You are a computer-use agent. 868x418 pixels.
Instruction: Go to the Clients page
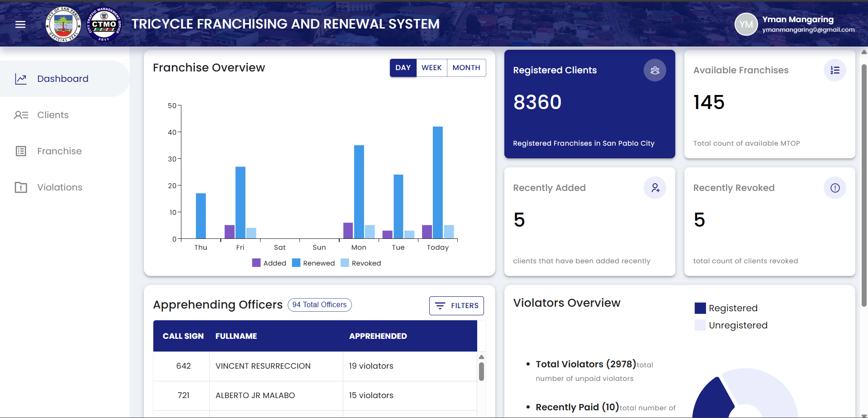(x=53, y=115)
